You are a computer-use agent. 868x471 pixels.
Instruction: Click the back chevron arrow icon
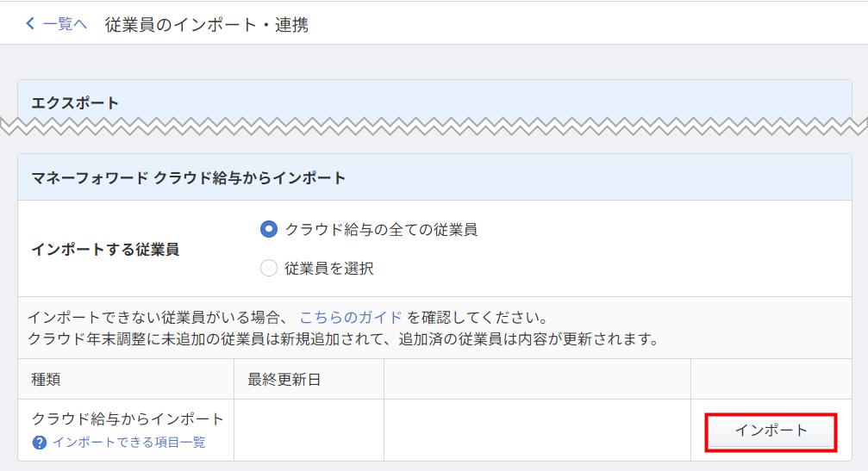click(31, 24)
